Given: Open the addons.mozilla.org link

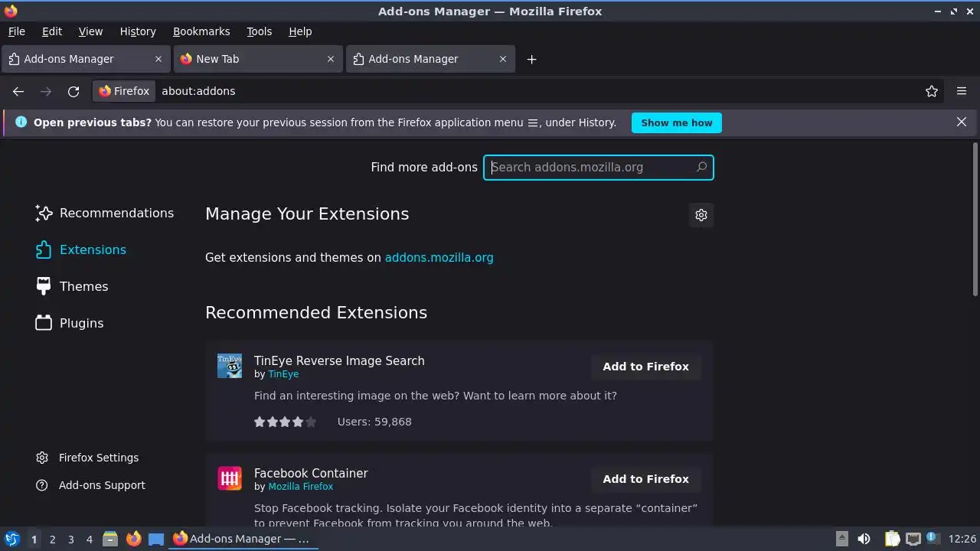Looking at the screenshot, I should click(x=439, y=257).
